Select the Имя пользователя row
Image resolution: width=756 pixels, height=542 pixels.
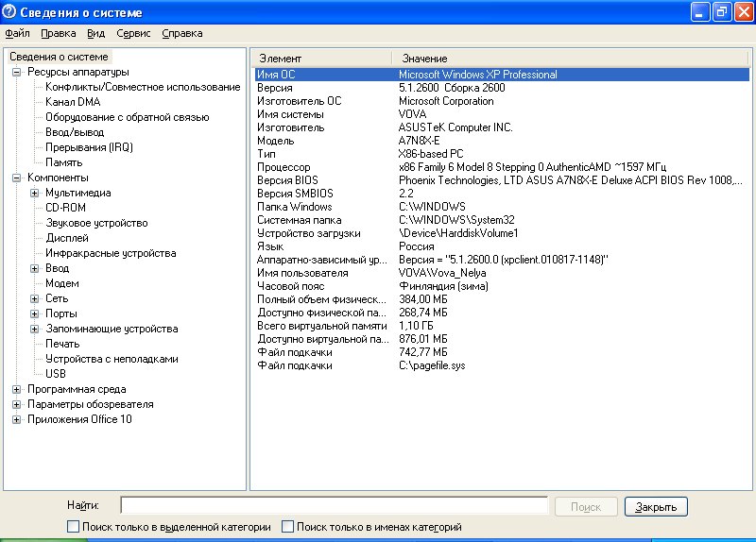tap(502, 273)
